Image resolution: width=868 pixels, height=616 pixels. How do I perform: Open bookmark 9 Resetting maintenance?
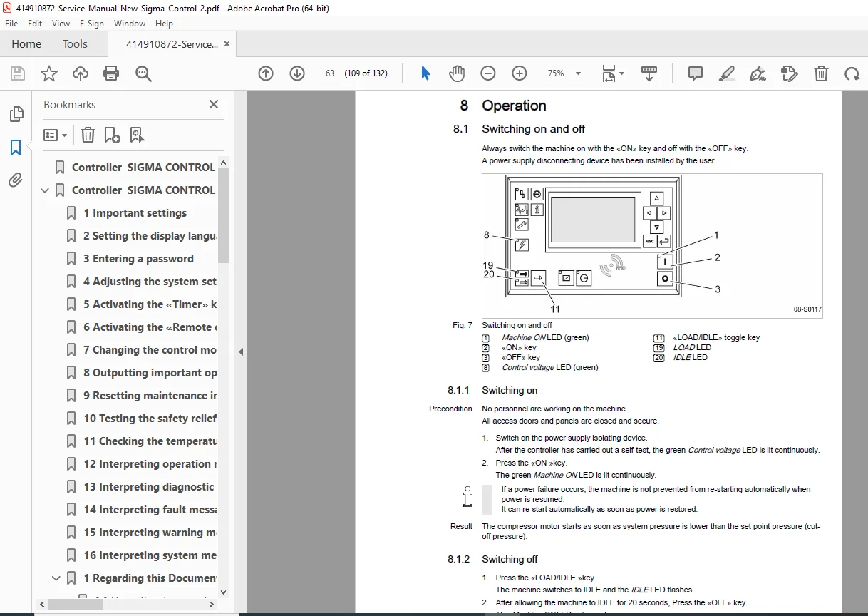[150, 396]
